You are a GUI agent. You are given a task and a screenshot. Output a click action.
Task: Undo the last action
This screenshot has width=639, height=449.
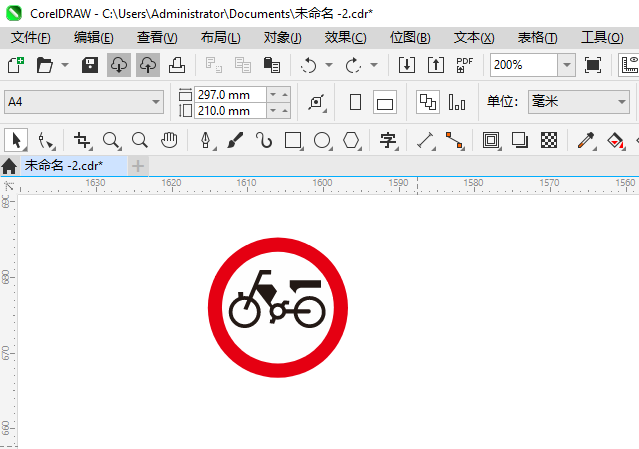[308, 65]
